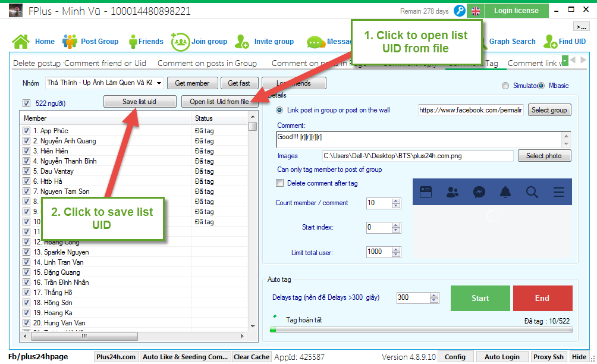This screenshot has height=364, width=597.
Task: Click the green Start button
Action: pyautogui.click(x=480, y=298)
